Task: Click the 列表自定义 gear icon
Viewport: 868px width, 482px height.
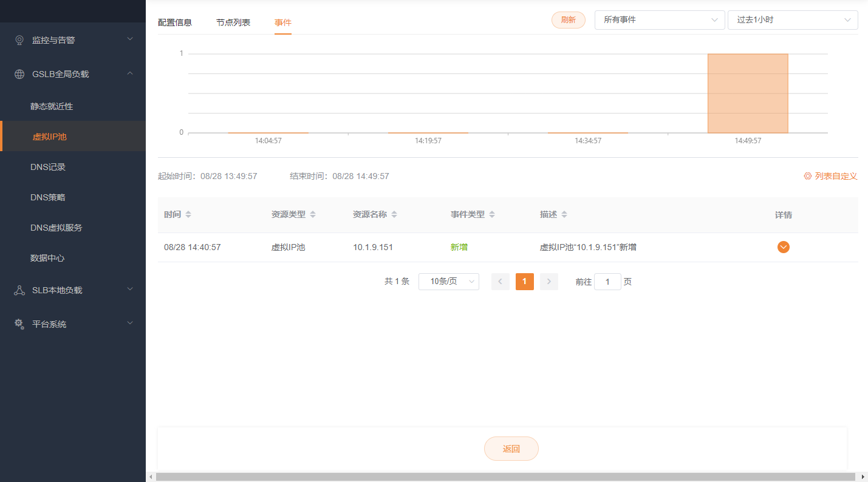Action: click(x=807, y=176)
